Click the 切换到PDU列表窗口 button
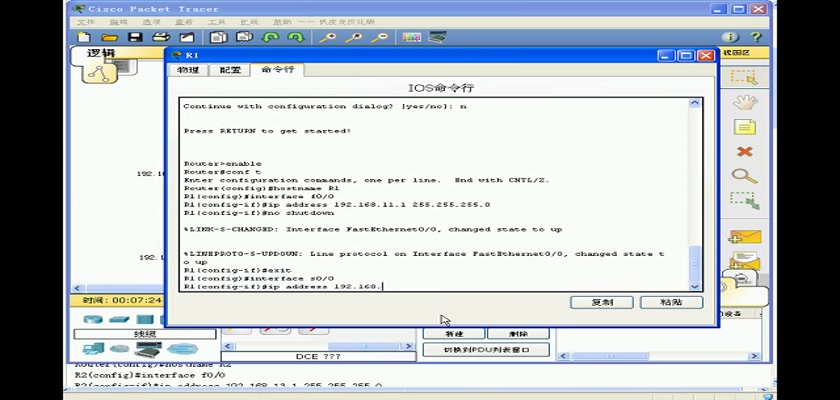 click(485, 350)
